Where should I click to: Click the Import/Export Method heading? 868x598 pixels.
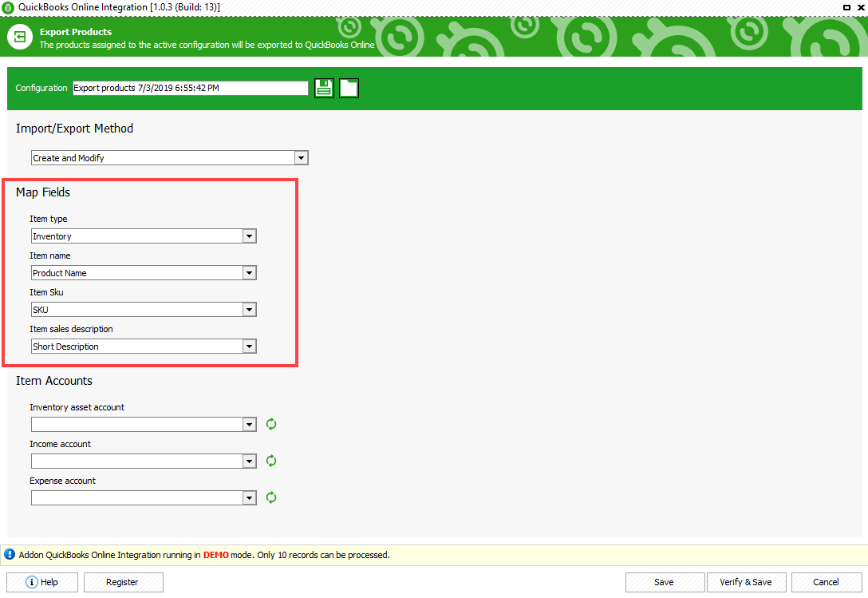(x=75, y=129)
